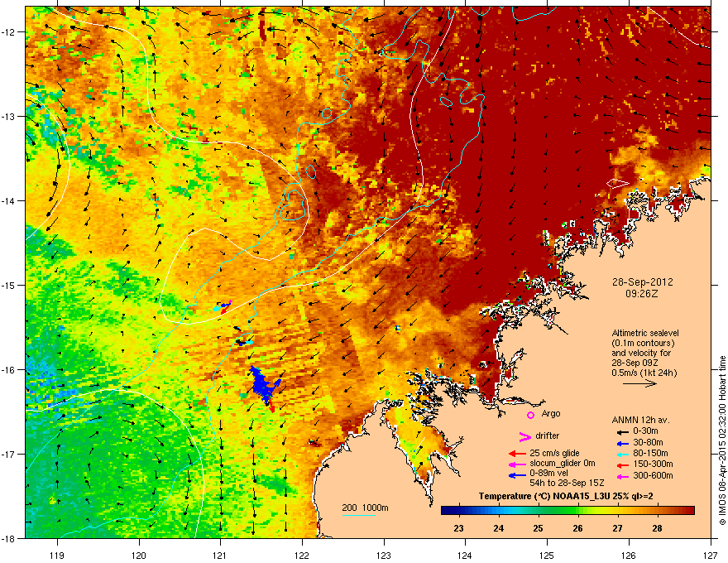Viewport: 728px width, 563px height.
Task: Click the '28-Sep 09Z' caption line
Action: tap(635, 363)
